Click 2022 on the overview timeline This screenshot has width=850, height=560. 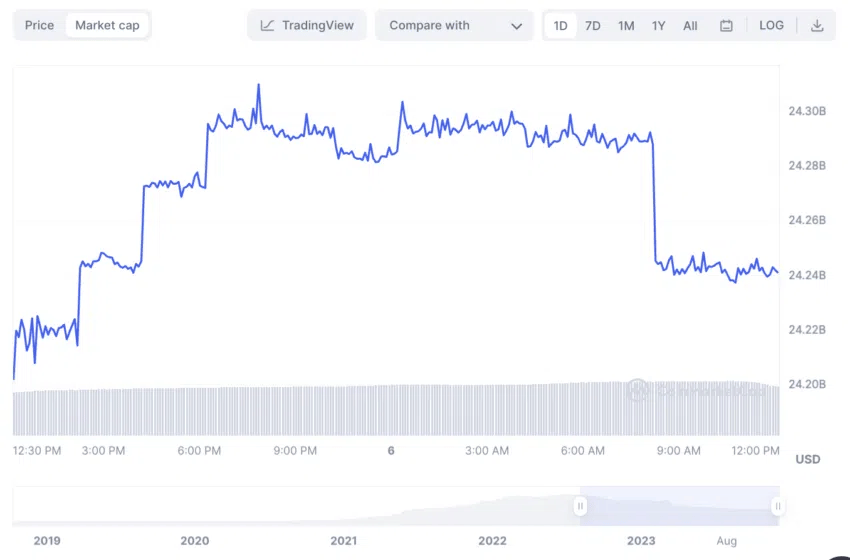click(492, 540)
